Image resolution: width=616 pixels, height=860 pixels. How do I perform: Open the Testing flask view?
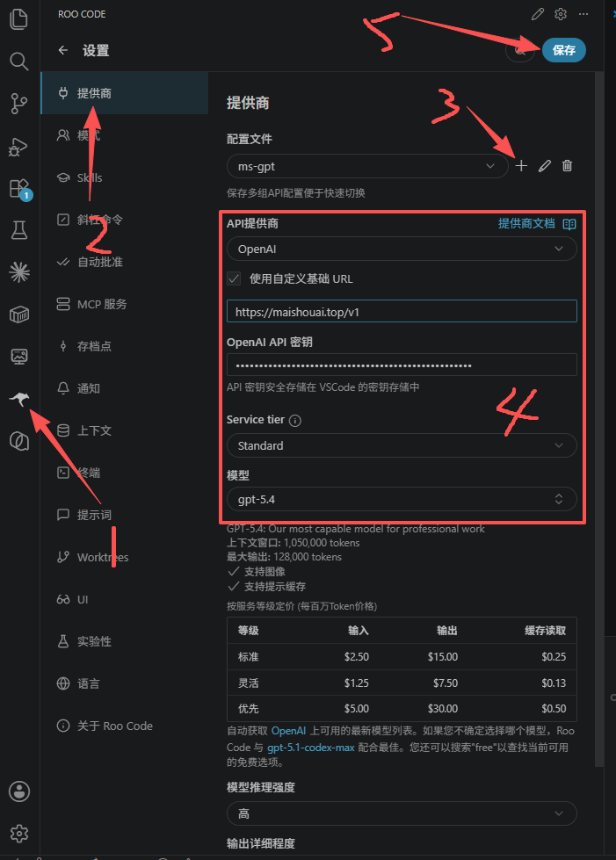[x=19, y=230]
